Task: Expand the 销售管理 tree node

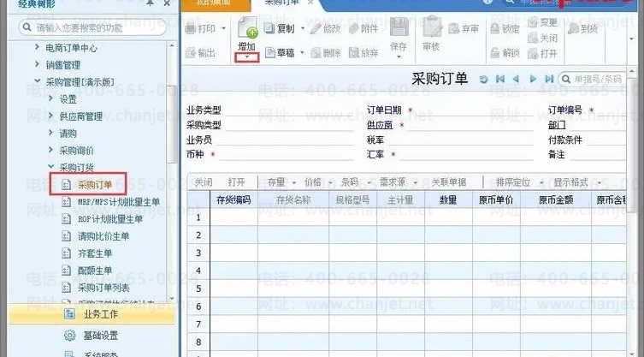Action: [38, 64]
